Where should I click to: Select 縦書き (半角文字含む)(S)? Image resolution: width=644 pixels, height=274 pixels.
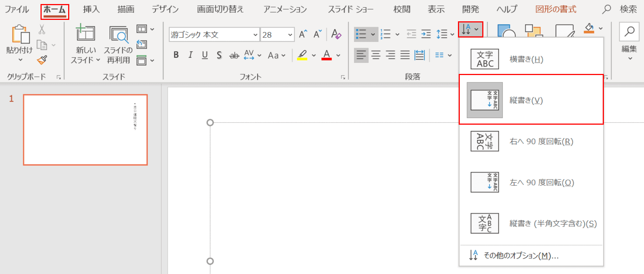(531, 223)
